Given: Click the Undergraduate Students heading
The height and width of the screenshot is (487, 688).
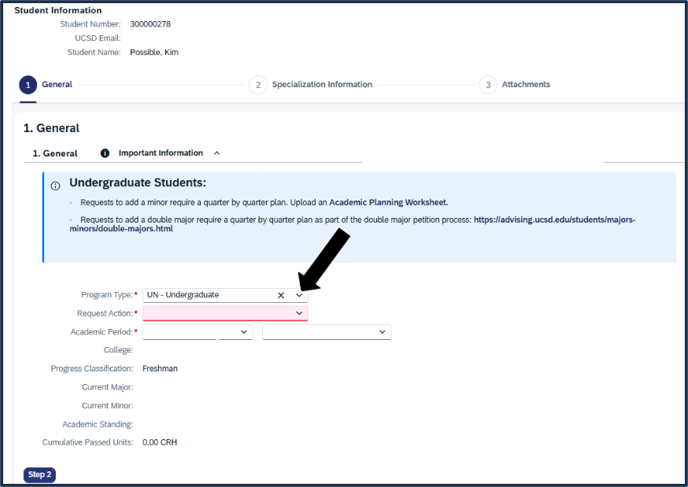Looking at the screenshot, I should click(138, 183).
